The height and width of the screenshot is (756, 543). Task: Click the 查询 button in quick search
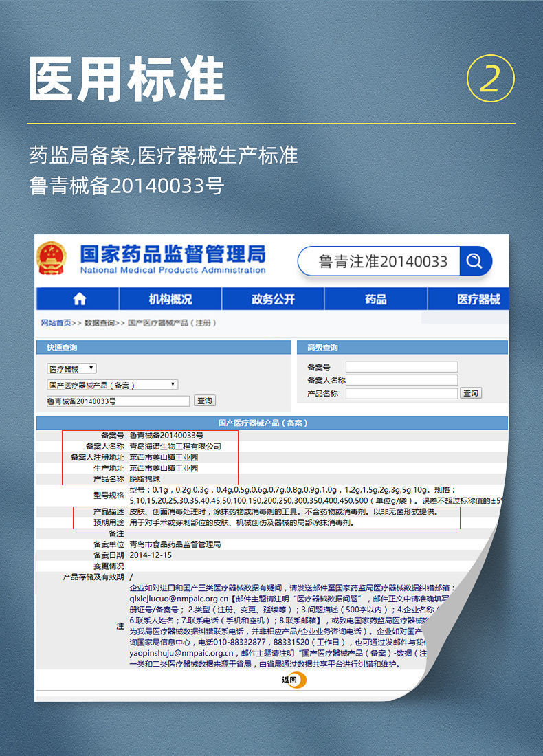tap(204, 401)
